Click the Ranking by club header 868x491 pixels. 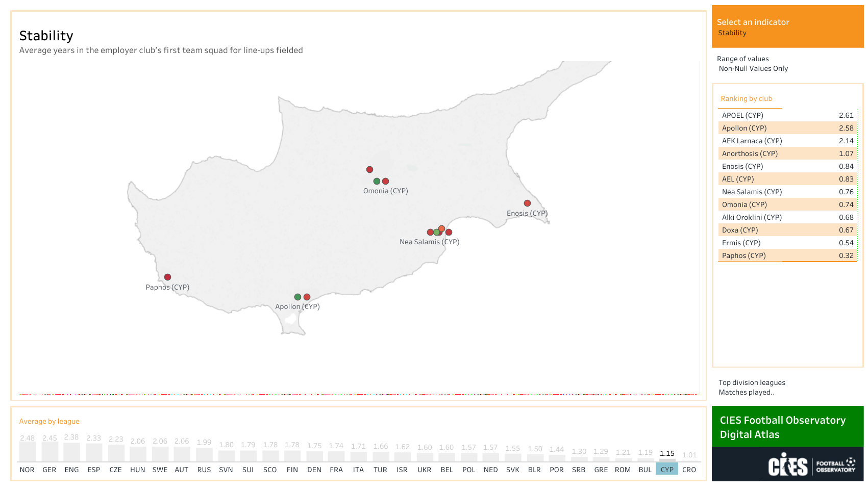point(746,98)
